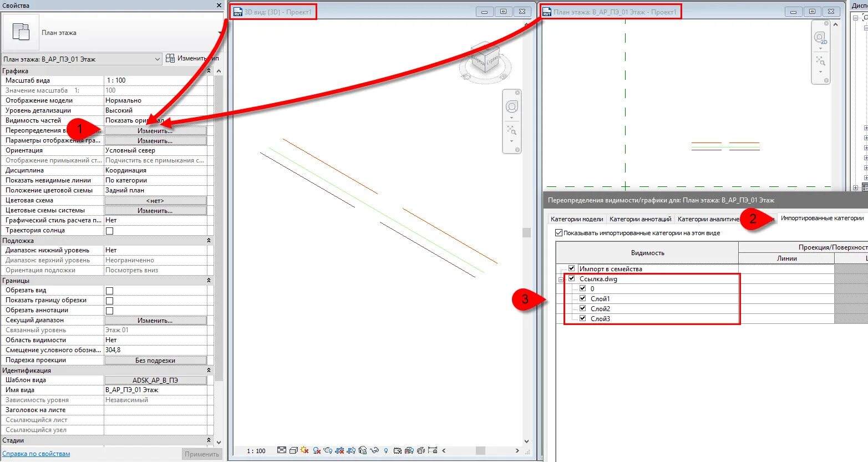Open the 2D steering wheel in floor plan view
The height and width of the screenshot is (462, 868).
click(820, 38)
